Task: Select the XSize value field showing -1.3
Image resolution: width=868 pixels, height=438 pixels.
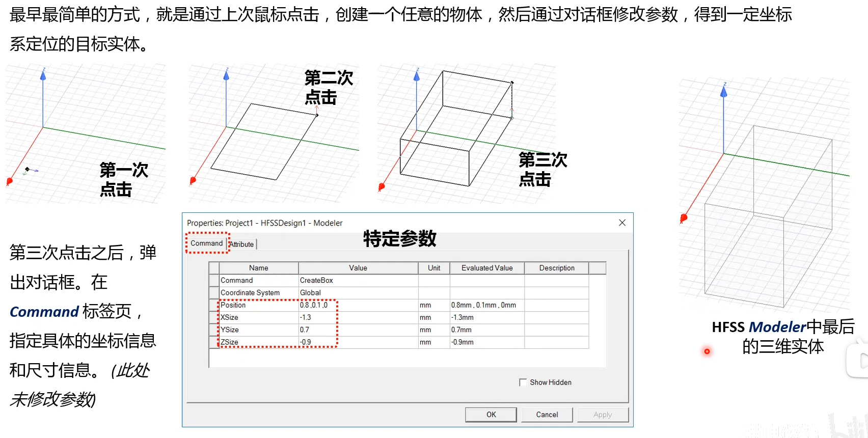Action: click(x=358, y=317)
